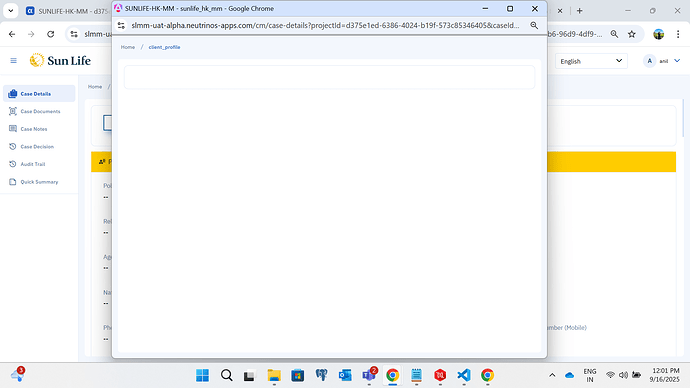The height and width of the screenshot is (388, 690).
Task: Click zoom icon in main Chrome address bar
Action: pos(614,34)
